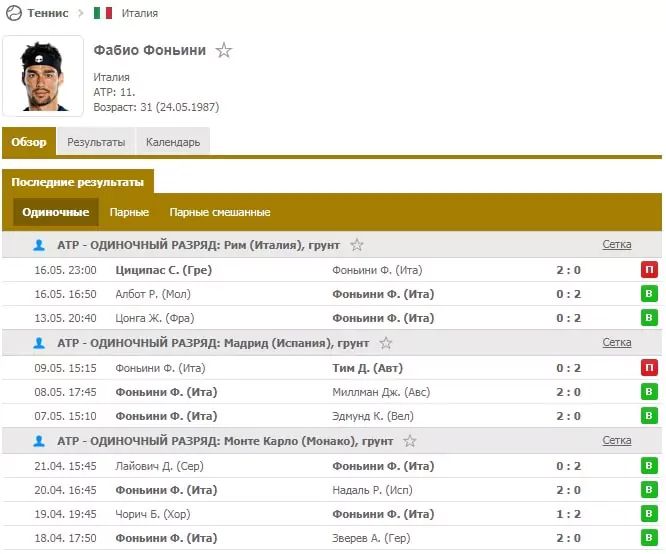The image size is (666, 554).
Task: Open ATP Монте Карло (Монако) tournament header
Action: click(225, 441)
